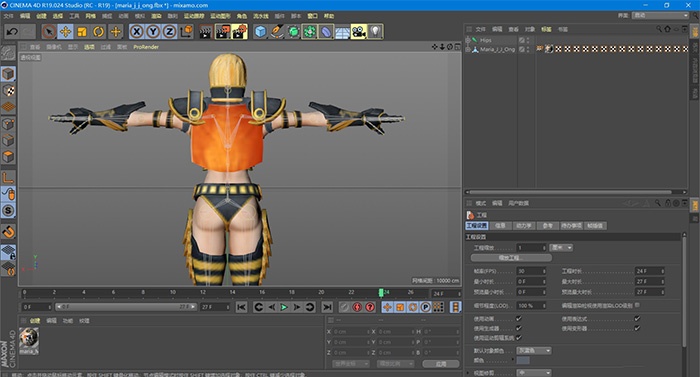This screenshot has height=377, width=700.
Task: Open the layout dropdown at top right
Action: 660,16
